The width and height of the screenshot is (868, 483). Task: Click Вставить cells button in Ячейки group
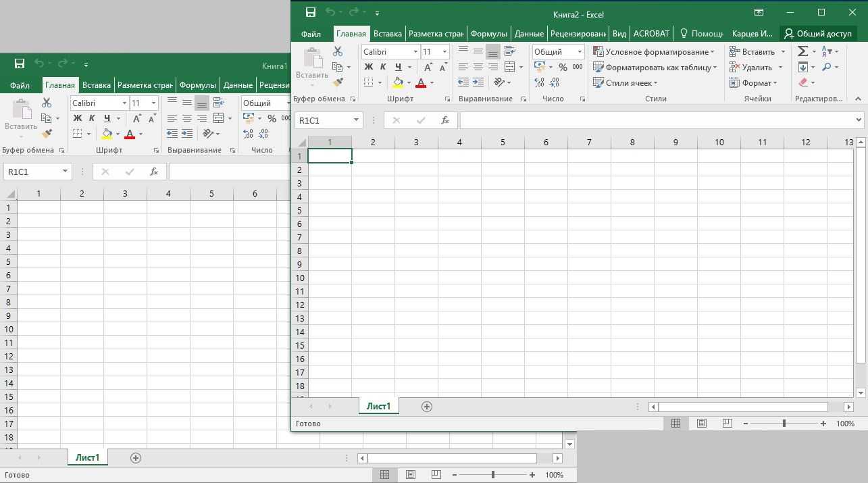click(757, 51)
